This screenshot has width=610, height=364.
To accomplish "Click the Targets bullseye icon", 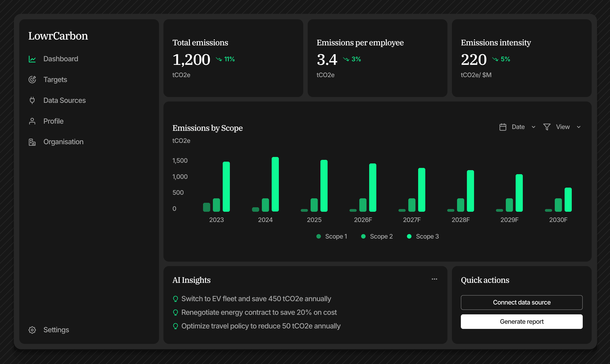I will tap(32, 79).
